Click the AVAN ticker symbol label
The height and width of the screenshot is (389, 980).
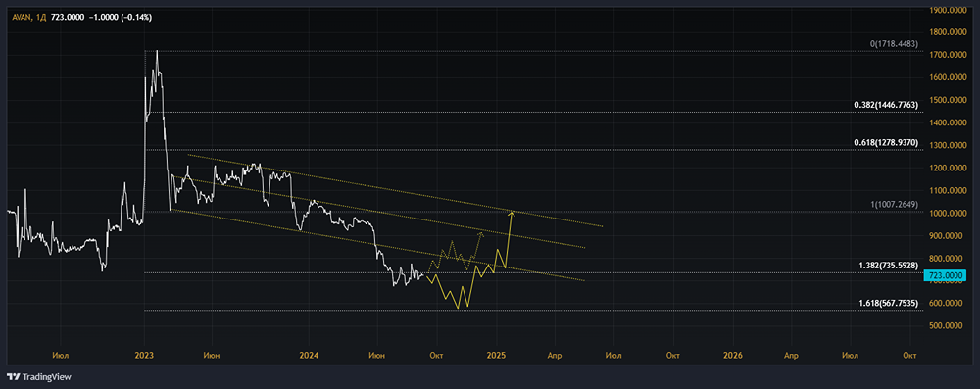pos(21,17)
